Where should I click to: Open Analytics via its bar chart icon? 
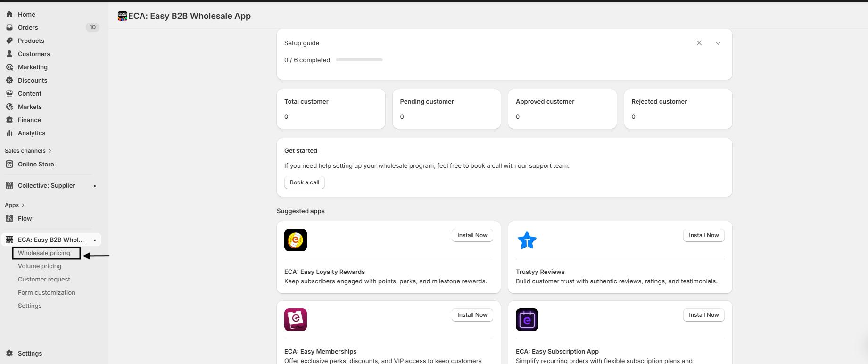click(x=9, y=133)
